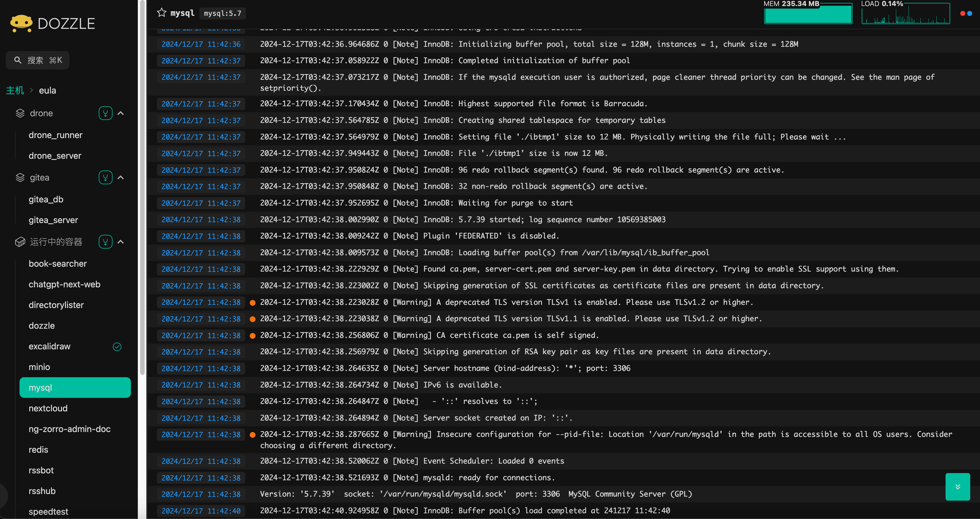This screenshot has width=980, height=519.
Task: Open minio container logs
Action: coord(39,367)
